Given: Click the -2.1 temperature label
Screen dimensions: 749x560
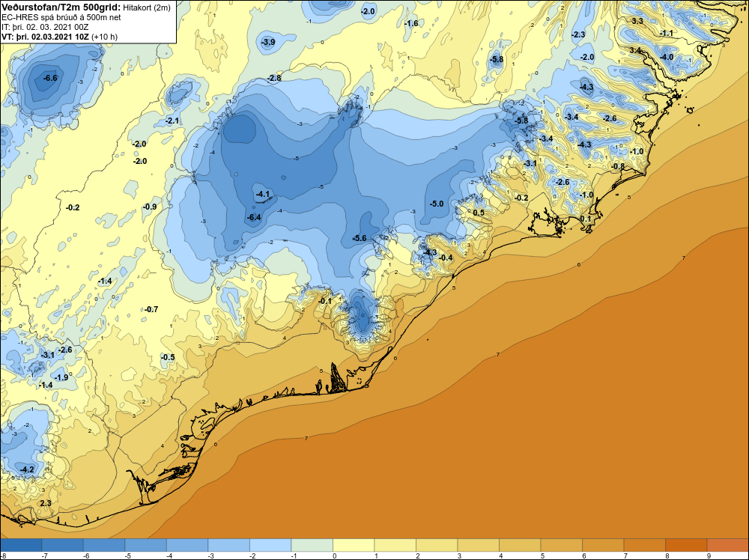Looking at the screenshot, I should (172, 121).
